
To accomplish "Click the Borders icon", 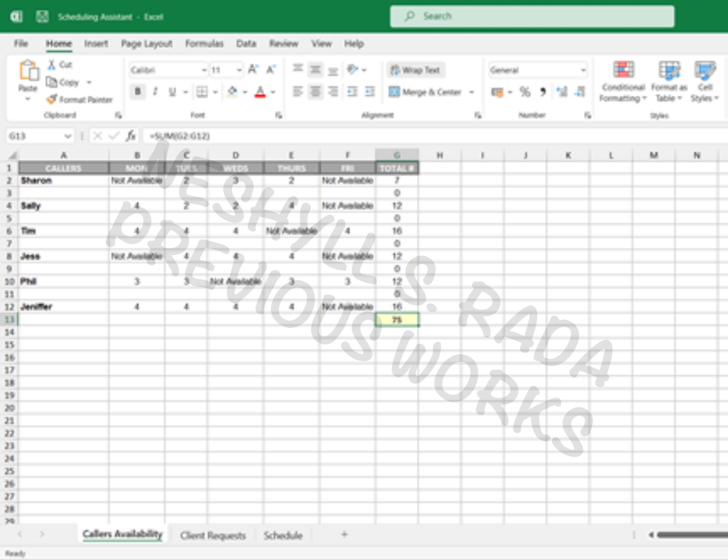I will 202,92.
